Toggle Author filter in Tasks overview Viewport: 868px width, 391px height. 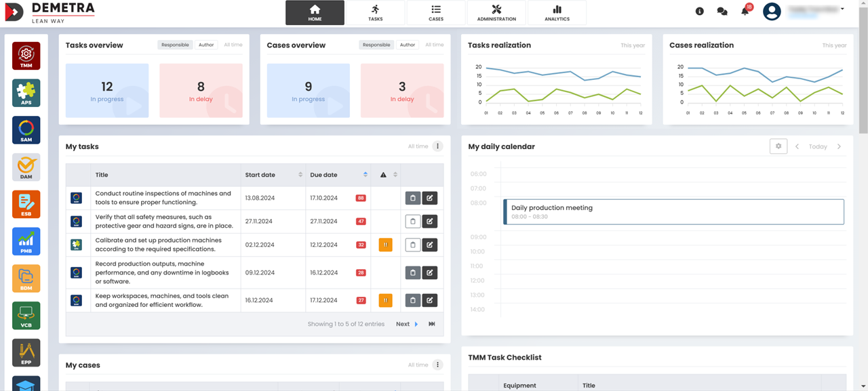[x=206, y=45]
